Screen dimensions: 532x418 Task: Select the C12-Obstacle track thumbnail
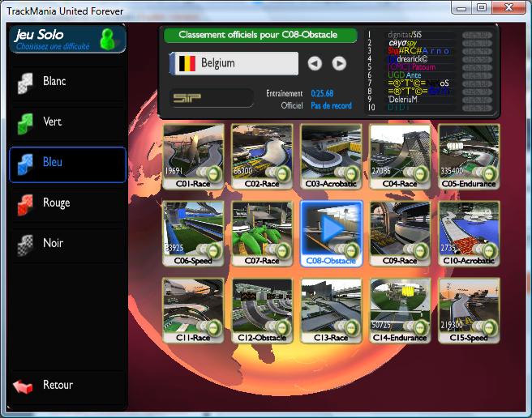262,309
